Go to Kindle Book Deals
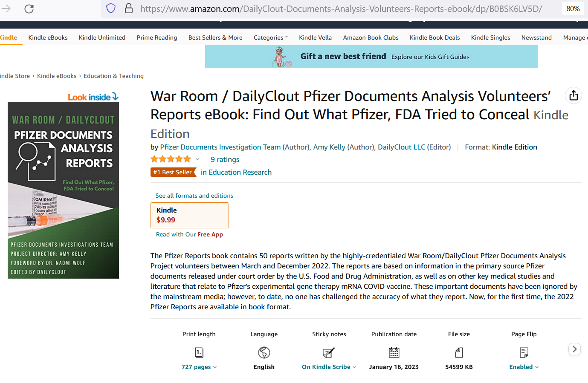This screenshot has height=383, width=588. point(434,37)
